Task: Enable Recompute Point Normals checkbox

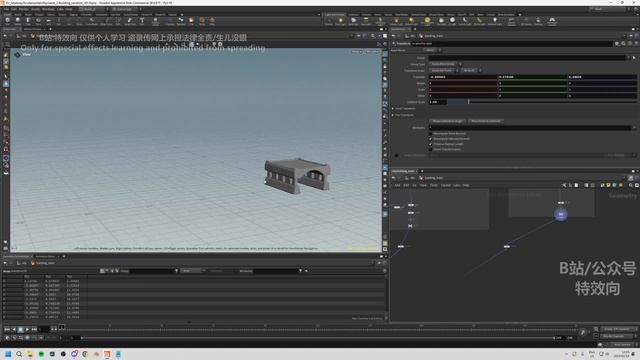Action: tap(430, 133)
